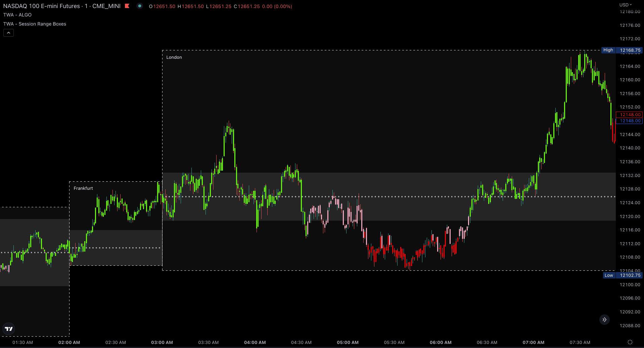Collapse the indicator legend with the chevron

click(8, 33)
